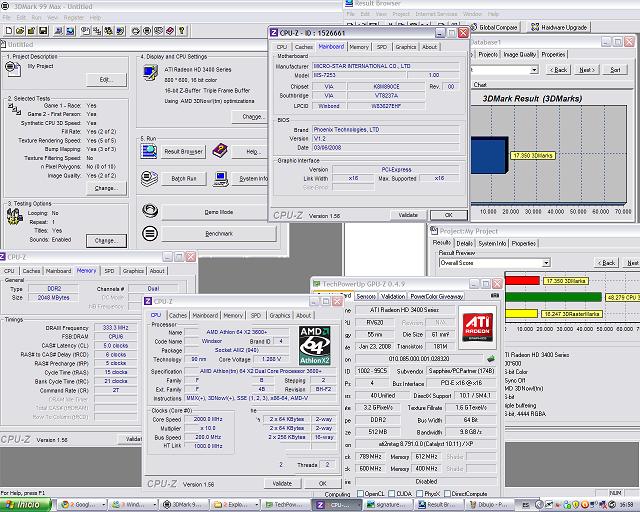Click the Result Browser icon in Run section
The width and height of the screenshot is (640, 512).
point(149,151)
